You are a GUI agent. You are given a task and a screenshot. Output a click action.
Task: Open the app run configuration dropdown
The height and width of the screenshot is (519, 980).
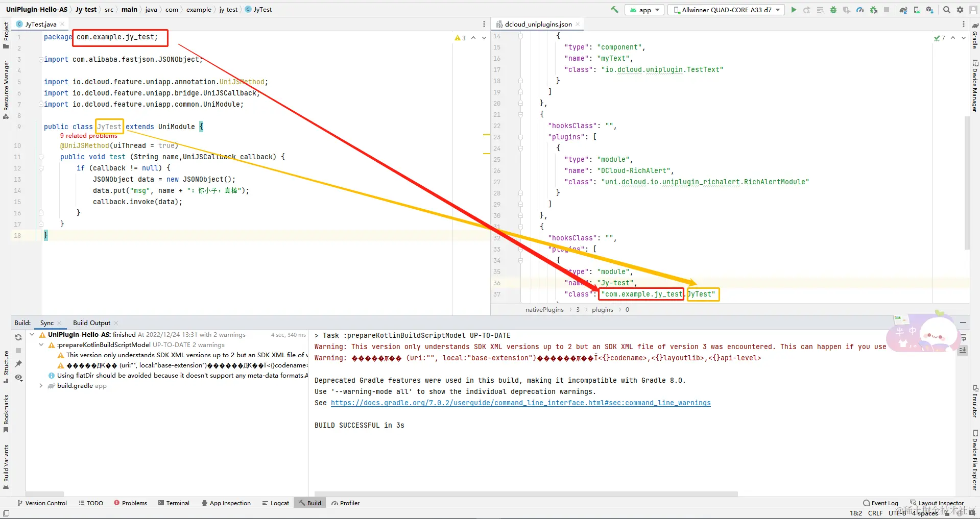(x=644, y=10)
